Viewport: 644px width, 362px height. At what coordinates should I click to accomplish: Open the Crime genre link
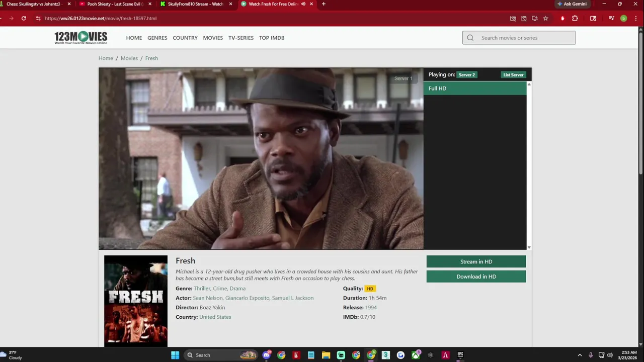pyautogui.click(x=220, y=289)
